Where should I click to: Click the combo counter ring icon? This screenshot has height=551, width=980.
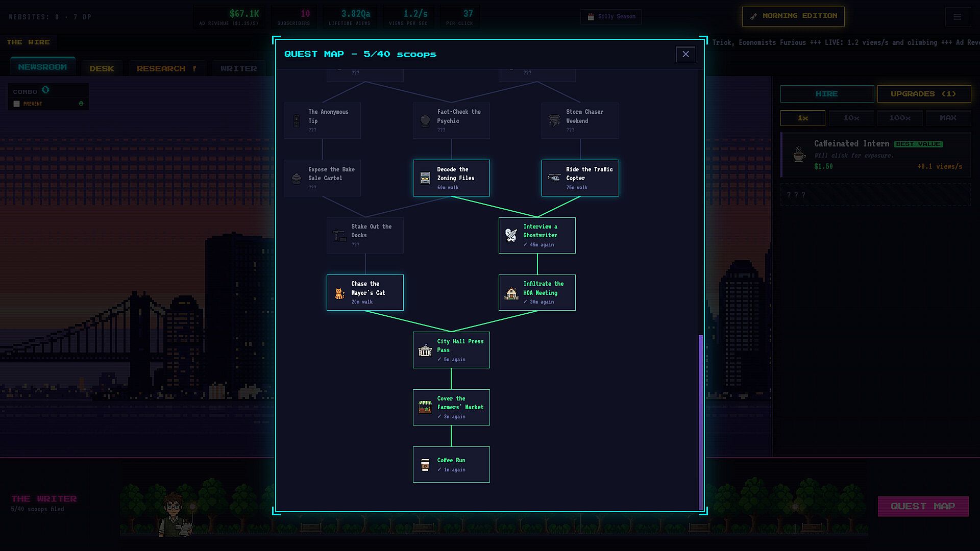point(45,90)
